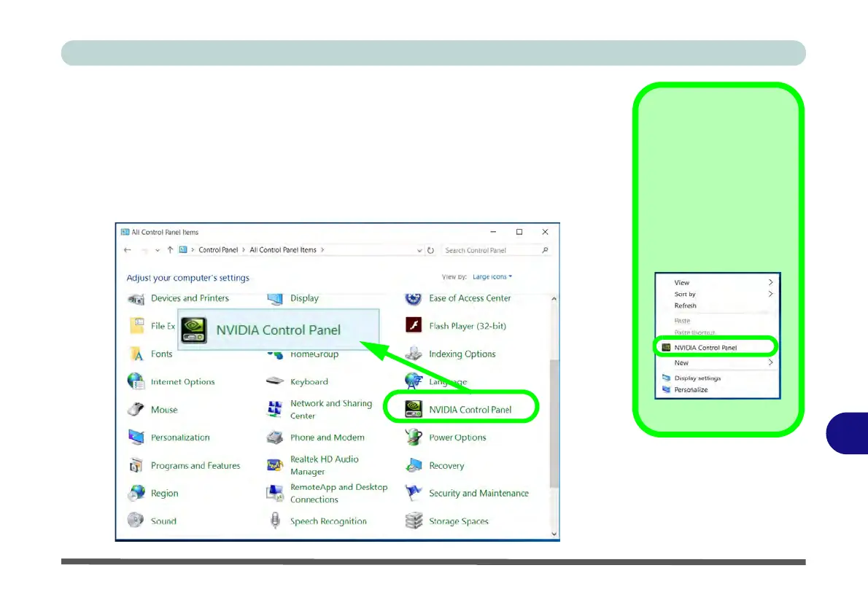Click the Network and Sharing Center icon

click(x=275, y=410)
